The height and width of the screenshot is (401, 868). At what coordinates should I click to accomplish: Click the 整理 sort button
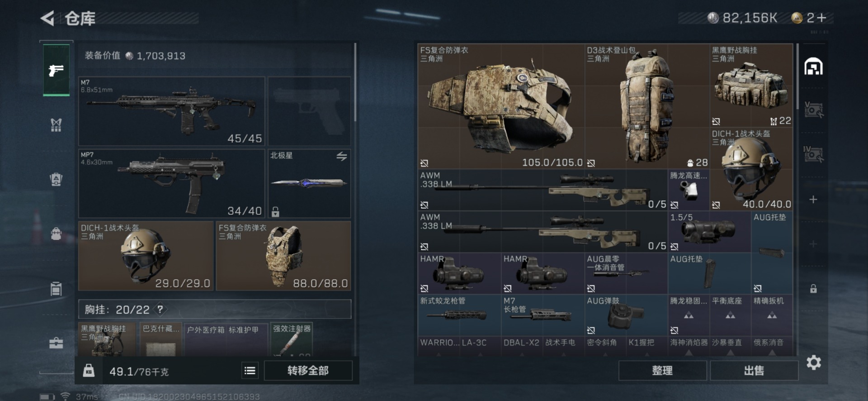[662, 371]
